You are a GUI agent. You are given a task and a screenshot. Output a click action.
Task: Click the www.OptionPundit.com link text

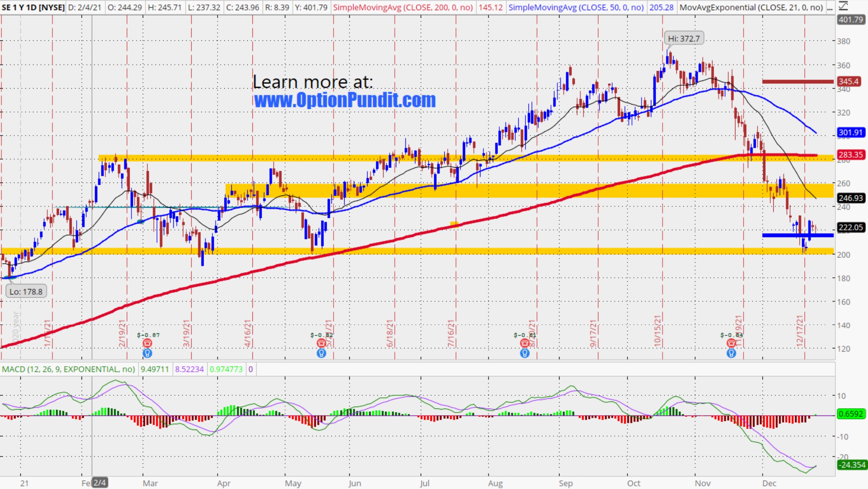345,100
